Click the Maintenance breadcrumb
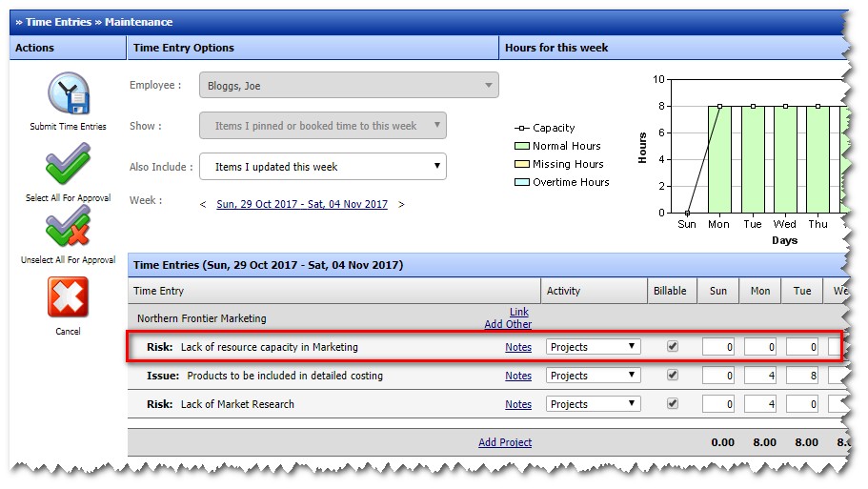868x489 pixels. (x=138, y=22)
